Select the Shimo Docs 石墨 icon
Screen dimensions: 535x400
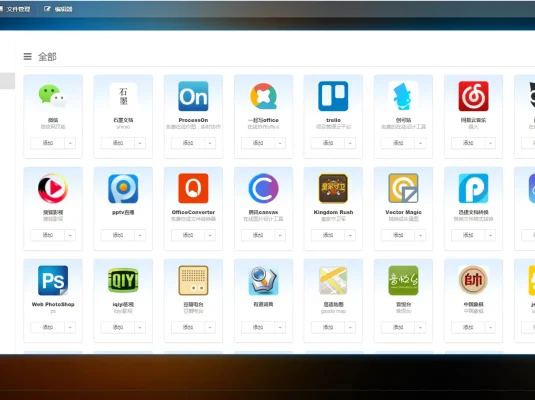(x=123, y=96)
